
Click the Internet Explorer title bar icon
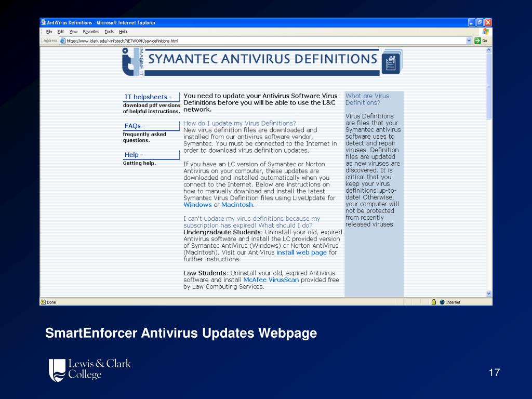[x=43, y=22]
